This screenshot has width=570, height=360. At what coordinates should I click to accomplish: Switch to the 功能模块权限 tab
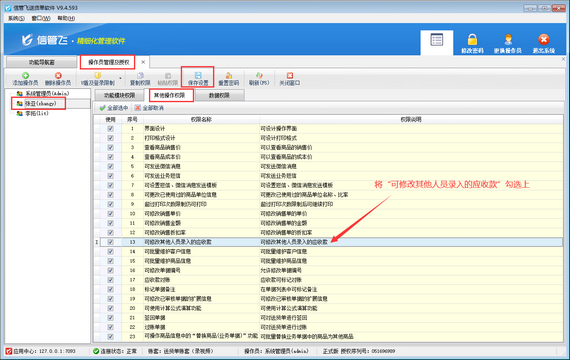click(119, 95)
